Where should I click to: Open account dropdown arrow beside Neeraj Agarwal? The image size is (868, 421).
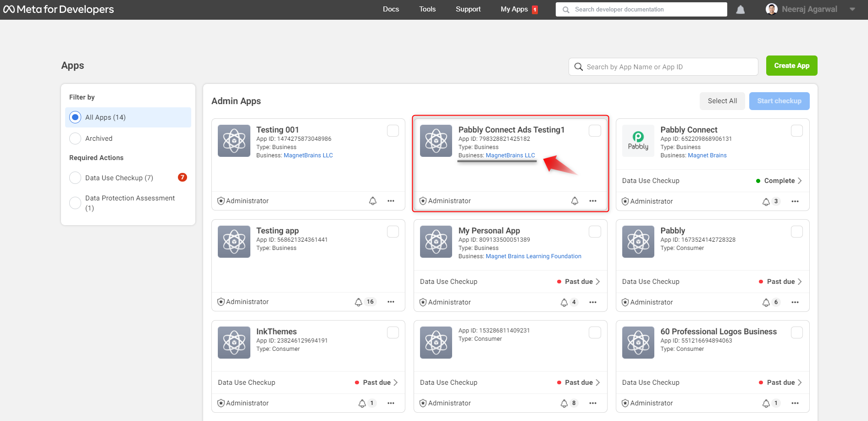point(852,9)
